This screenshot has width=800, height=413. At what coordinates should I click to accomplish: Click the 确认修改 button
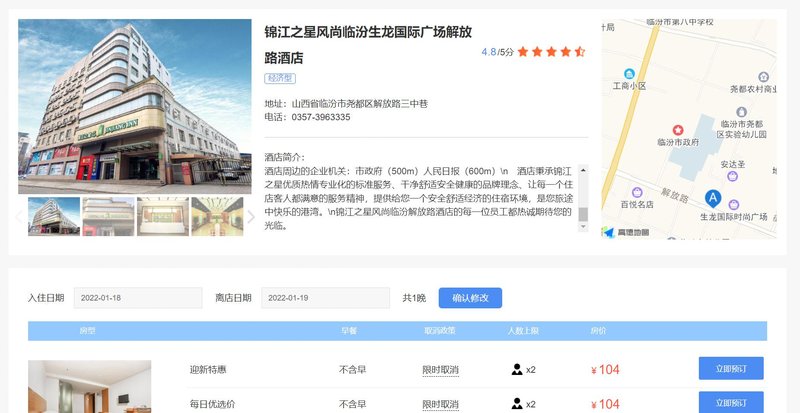tap(470, 298)
